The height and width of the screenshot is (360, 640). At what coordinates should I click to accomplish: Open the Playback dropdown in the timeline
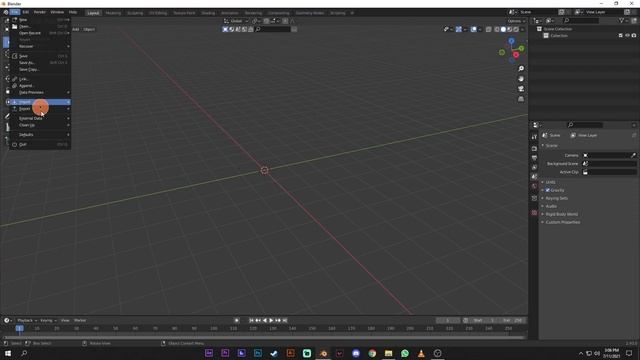click(27, 320)
